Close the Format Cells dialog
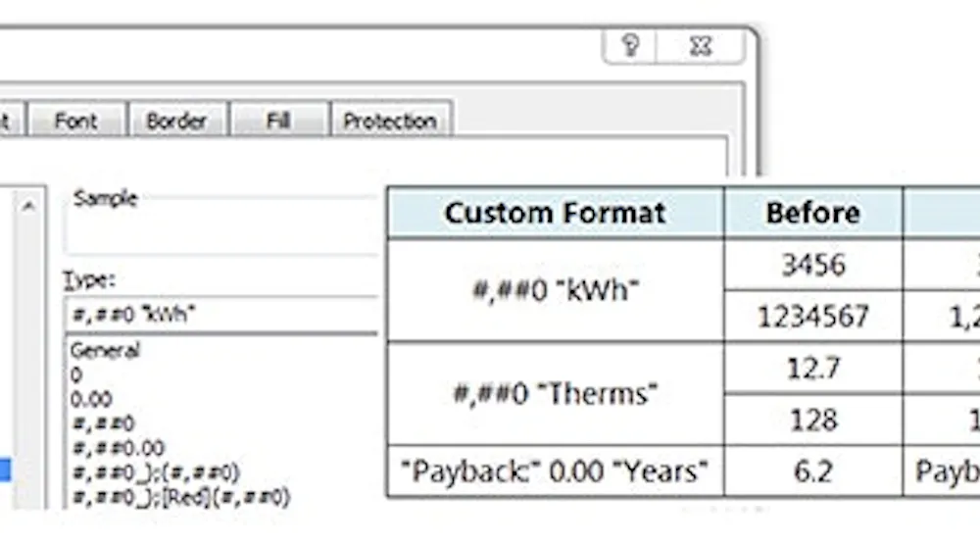 tap(701, 46)
